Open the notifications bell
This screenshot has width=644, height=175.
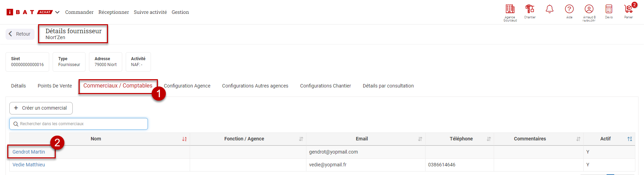(x=549, y=9)
